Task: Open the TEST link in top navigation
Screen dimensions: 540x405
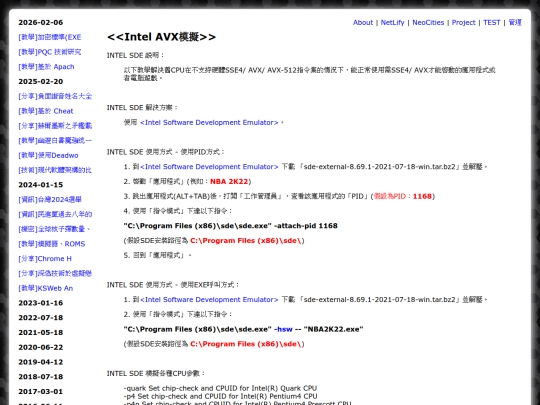Action: point(491,22)
